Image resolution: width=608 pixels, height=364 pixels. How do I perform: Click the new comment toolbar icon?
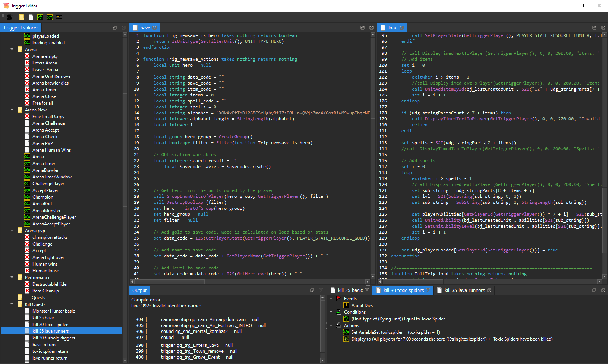[59, 17]
